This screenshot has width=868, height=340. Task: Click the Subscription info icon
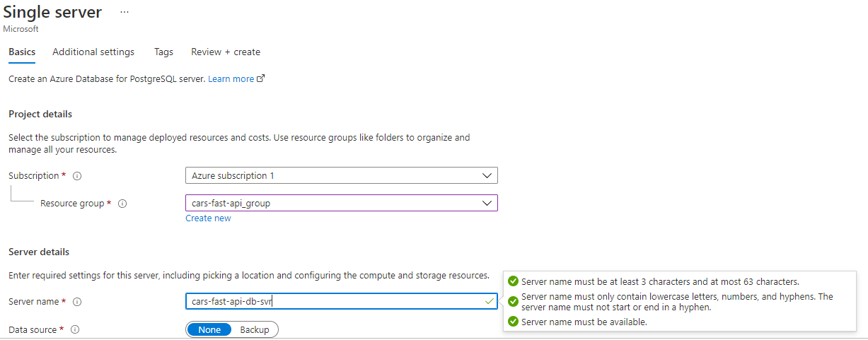(x=78, y=176)
